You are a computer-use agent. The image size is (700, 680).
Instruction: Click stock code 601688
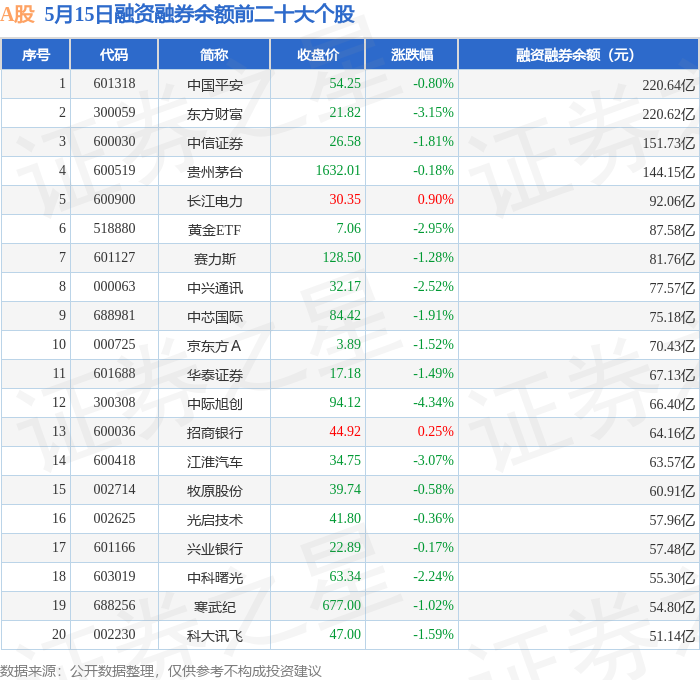[x=114, y=374]
